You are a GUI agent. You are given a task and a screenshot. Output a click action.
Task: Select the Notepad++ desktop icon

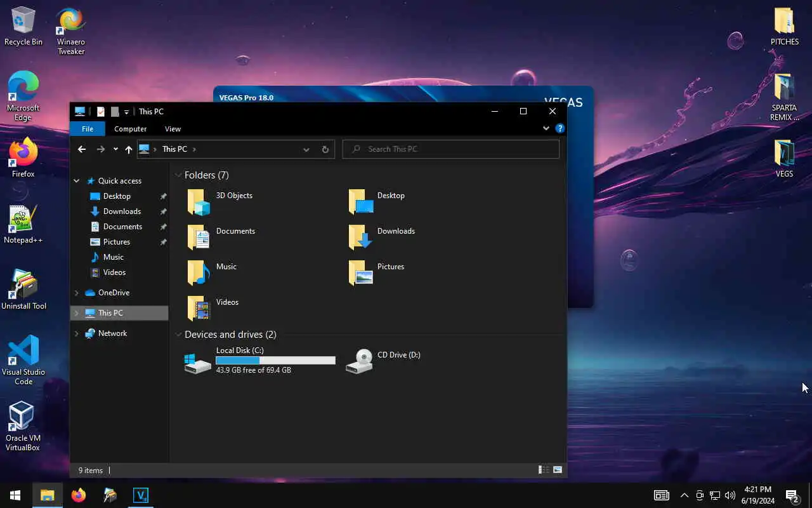tap(23, 224)
